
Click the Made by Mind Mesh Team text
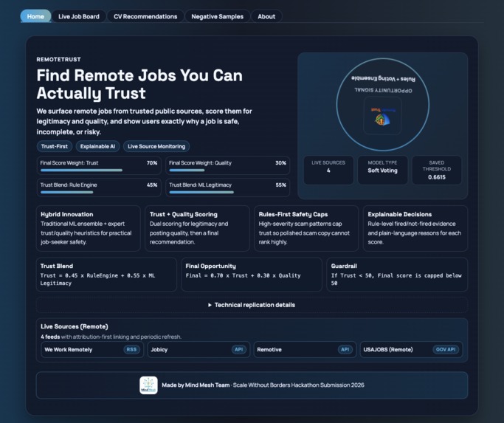pos(196,385)
